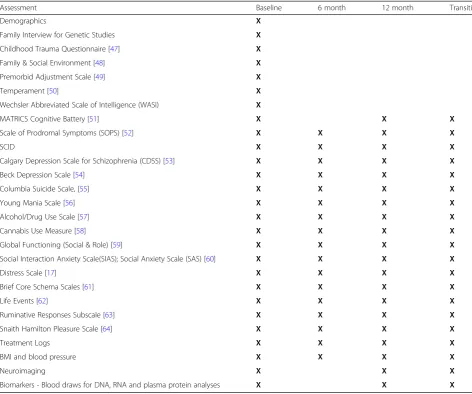Open reference [48] next to Family & Social Environment

click(99, 63)
